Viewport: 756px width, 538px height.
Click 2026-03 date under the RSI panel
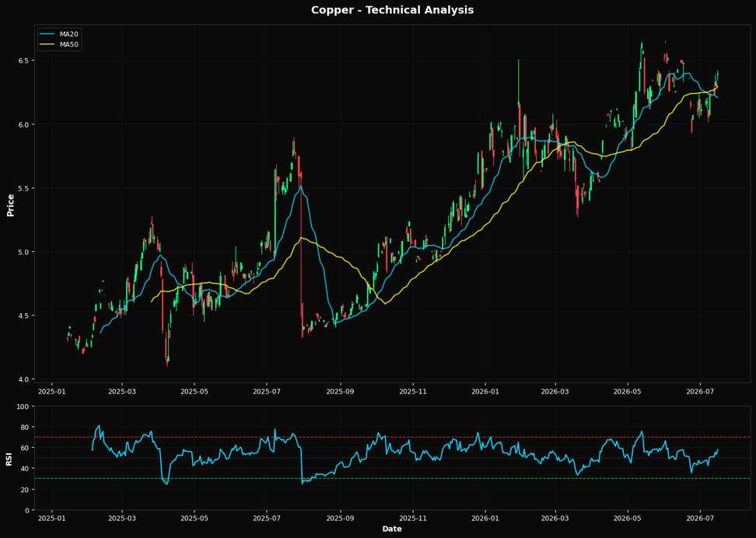555,519
